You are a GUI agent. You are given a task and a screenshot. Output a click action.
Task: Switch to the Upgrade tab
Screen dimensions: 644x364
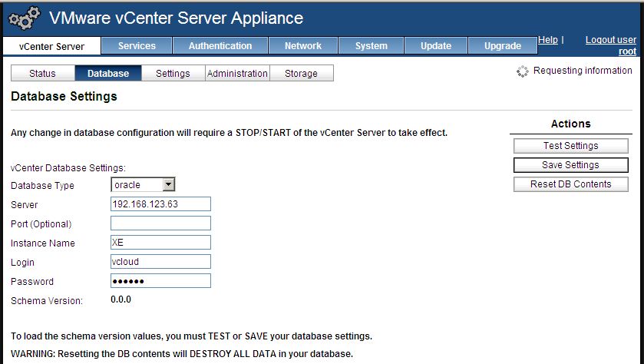[x=503, y=46]
